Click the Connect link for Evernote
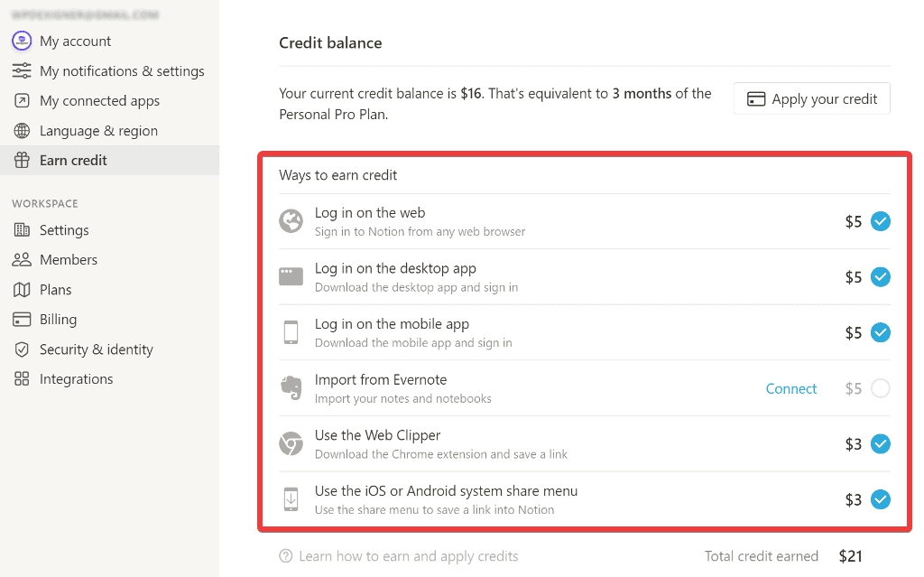This screenshot has width=924, height=577. [791, 388]
